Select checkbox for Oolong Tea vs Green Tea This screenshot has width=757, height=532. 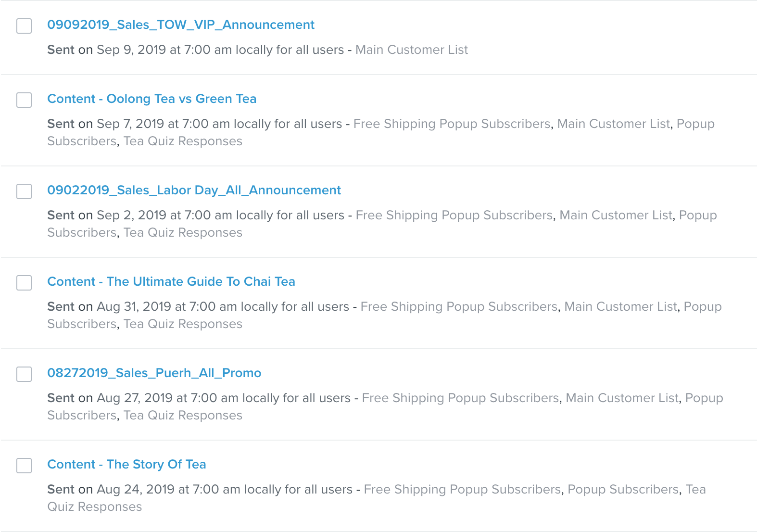coord(24,100)
